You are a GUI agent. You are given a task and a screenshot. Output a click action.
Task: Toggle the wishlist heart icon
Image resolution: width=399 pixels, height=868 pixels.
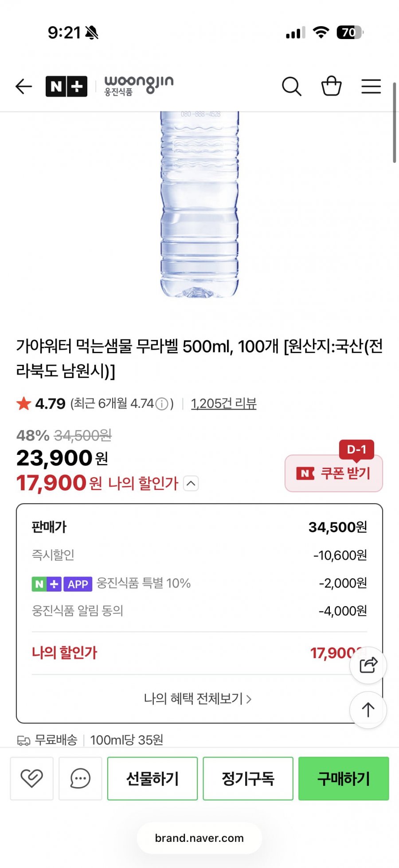click(x=32, y=778)
